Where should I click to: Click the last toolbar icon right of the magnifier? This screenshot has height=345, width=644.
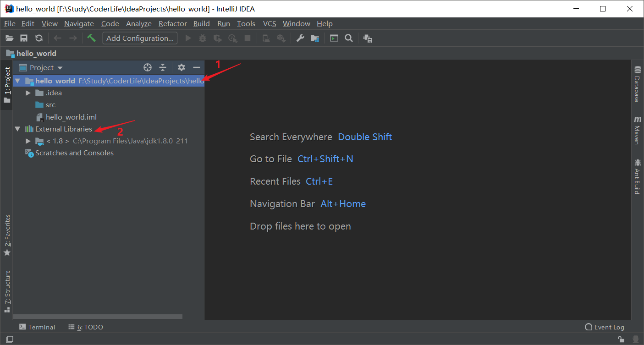click(368, 38)
